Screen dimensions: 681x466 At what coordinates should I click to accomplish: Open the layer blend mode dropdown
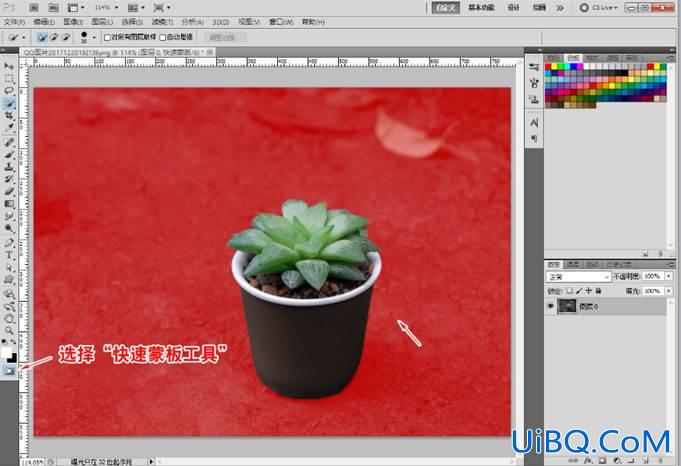click(578, 277)
